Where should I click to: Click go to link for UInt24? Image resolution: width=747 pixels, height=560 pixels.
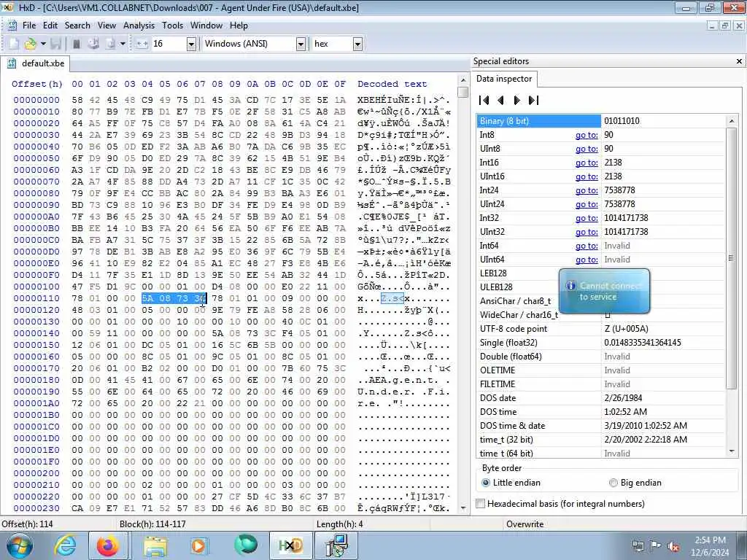coord(587,204)
